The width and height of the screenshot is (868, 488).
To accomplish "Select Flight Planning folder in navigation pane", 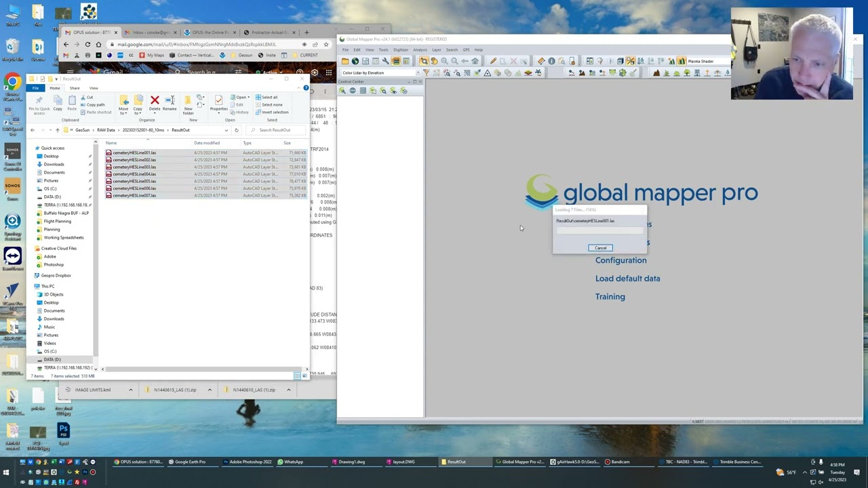I will click(x=57, y=221).
